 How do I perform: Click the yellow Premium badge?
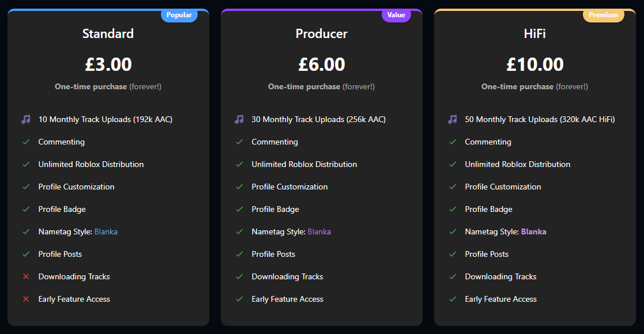pos(603,16)
